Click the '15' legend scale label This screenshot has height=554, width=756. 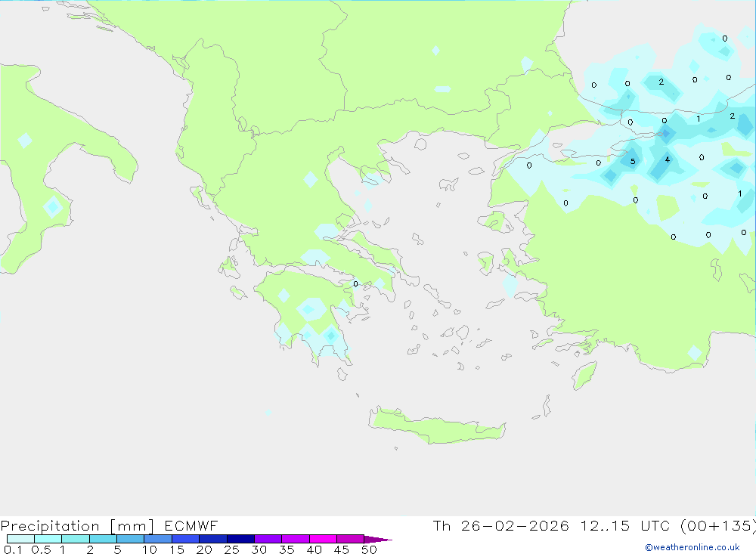177,549
